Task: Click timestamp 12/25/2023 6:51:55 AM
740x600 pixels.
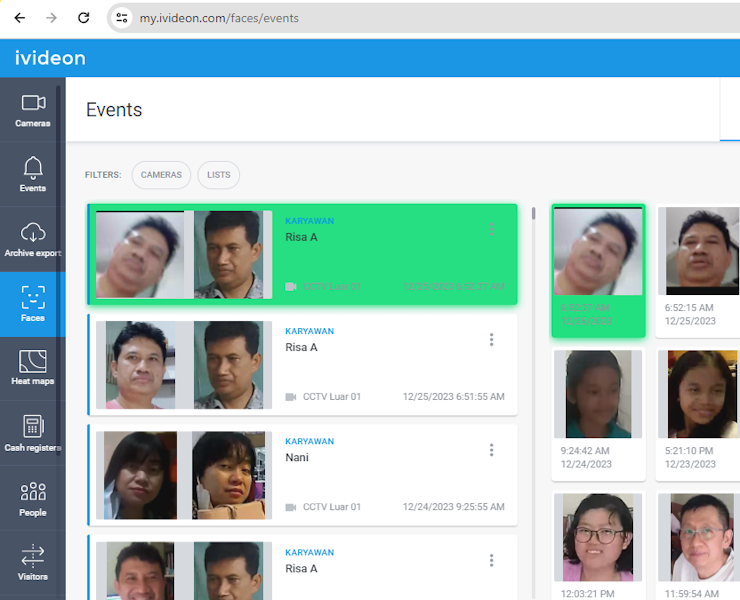Action: (454, 397)
